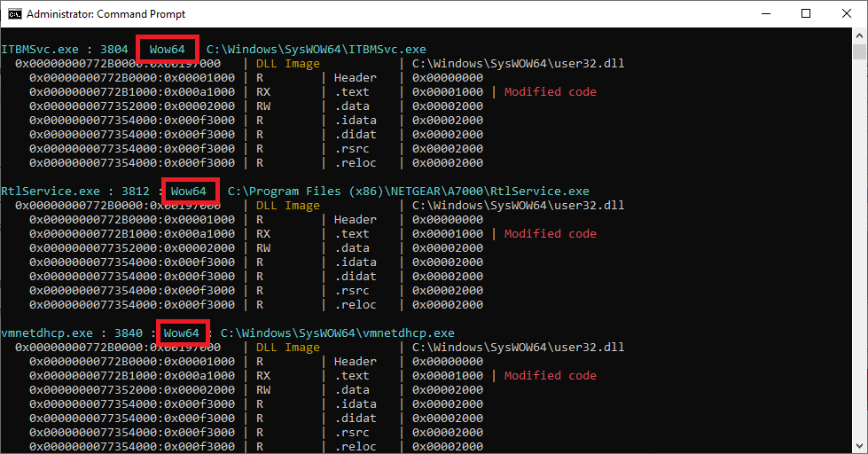Click the PID '3804'
Viewport: 868px width, 454px height.
tap(114, 50)
